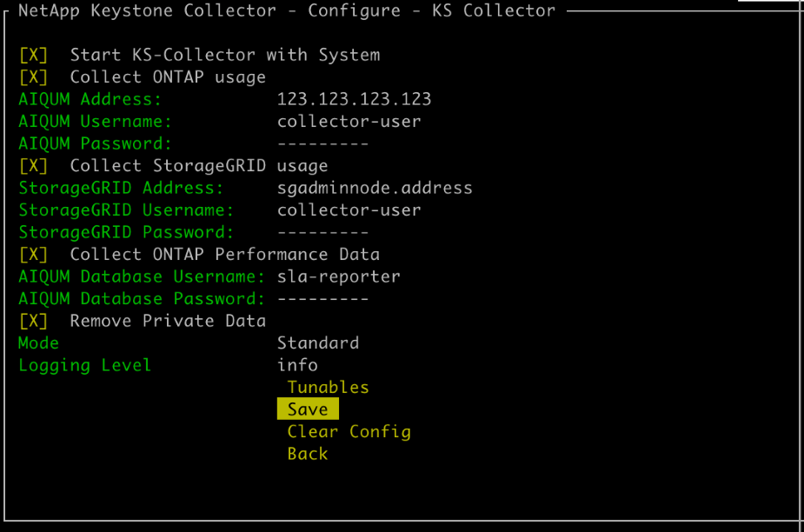Select Clear Config option
The width and height of the screenshot is (804, 532).
(x=349, y=432)
